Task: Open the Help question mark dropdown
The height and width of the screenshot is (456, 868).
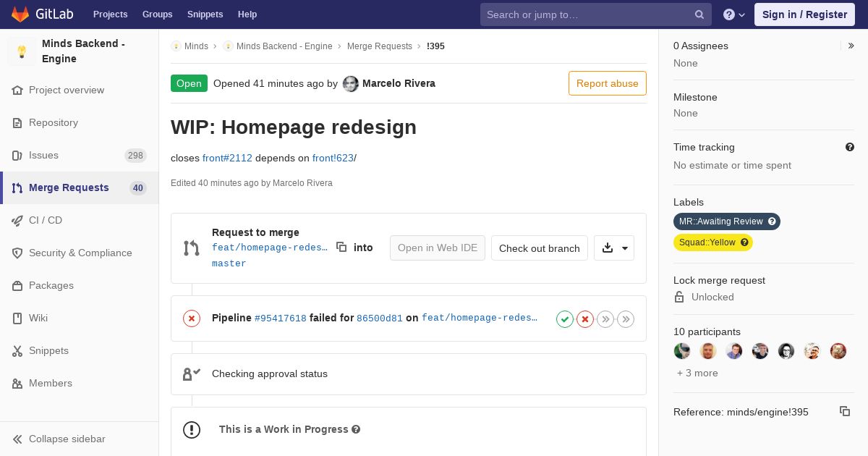Action: pyautogui.click(x=734, y=14)
